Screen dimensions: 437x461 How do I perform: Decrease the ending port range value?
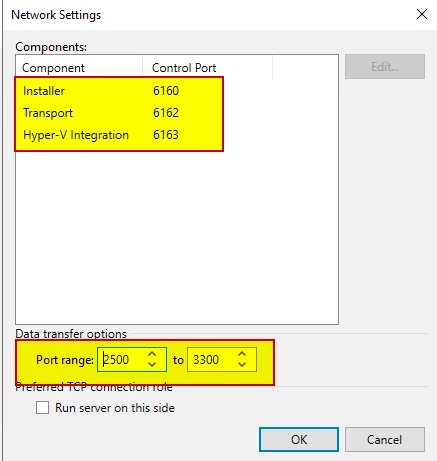point(242,364)
